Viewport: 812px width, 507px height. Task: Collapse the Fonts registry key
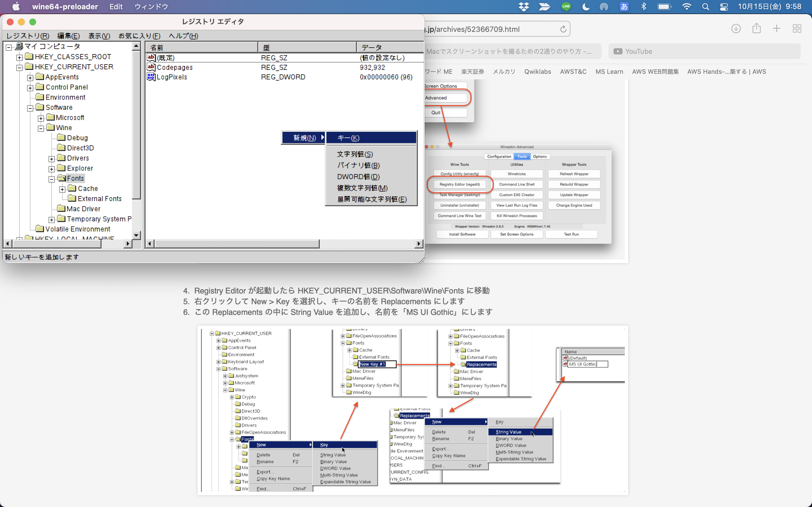52,179
